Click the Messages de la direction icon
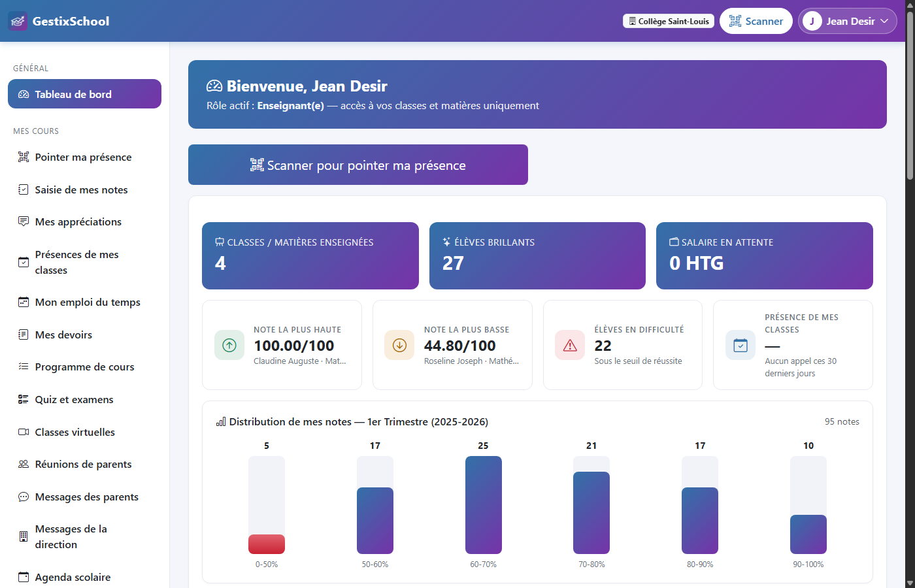The width and height of the screenshot is (915, 588). click(x=24, y=536)
